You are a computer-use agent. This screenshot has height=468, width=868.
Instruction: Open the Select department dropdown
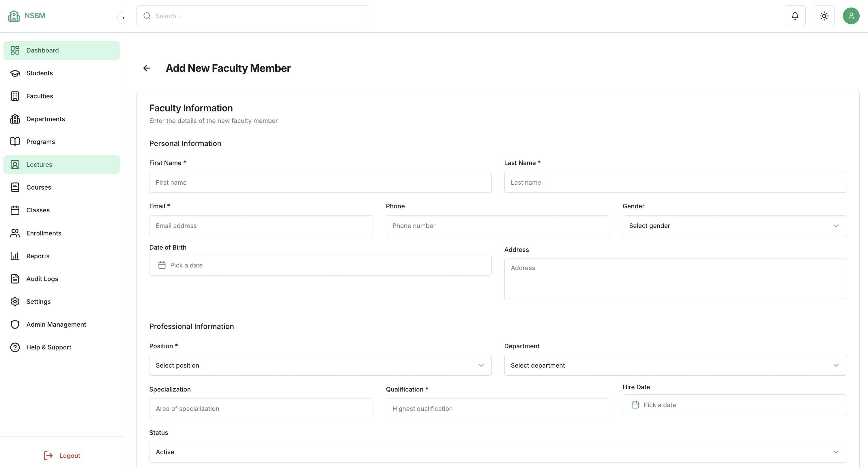pyautogui.click(x=675, y=365)
